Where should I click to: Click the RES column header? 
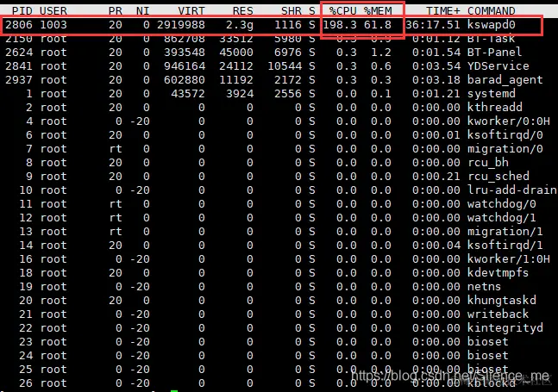tap(243, 10)
